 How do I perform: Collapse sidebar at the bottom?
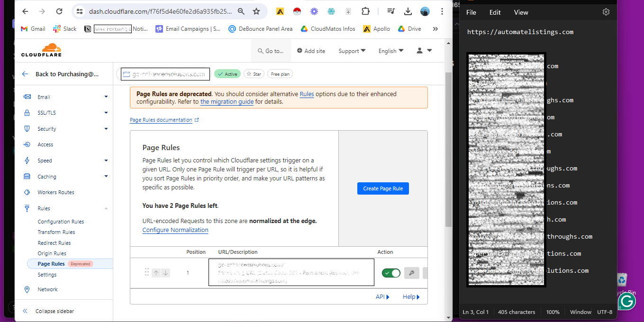pos(48,311)
